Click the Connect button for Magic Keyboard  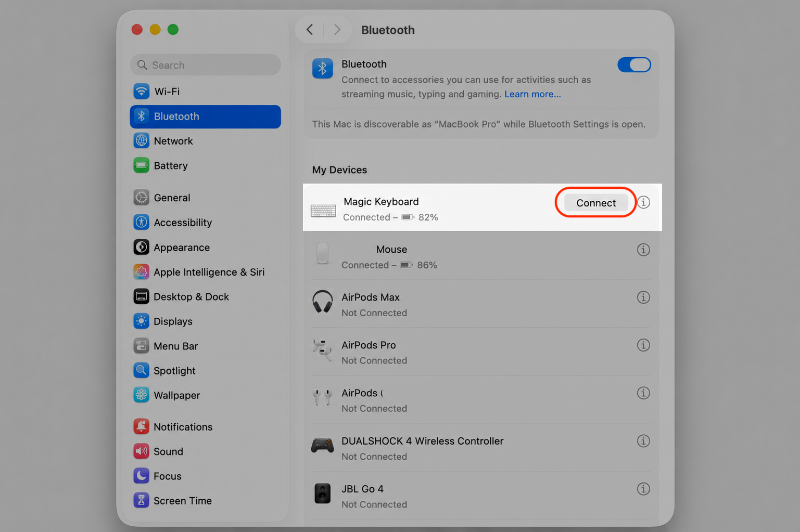596,203
